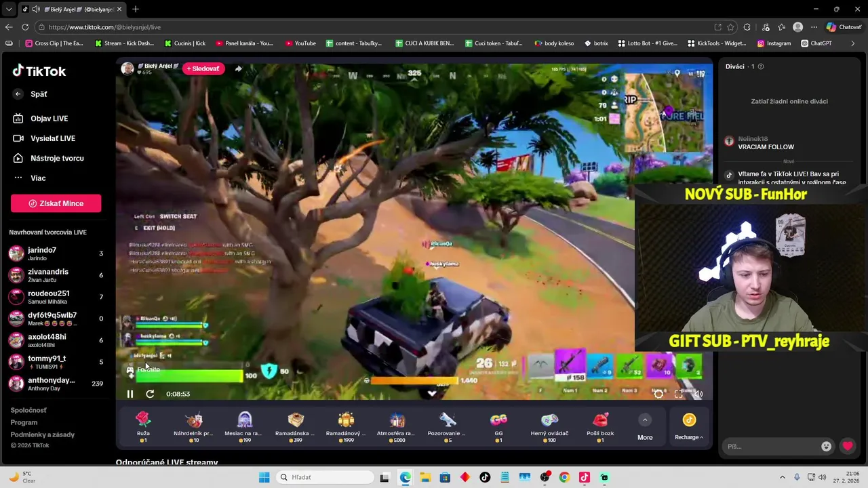The image size is (868, 488).
Task: Show hidden system tray icons
Action: pyautogui.click(x=782, y=477)
